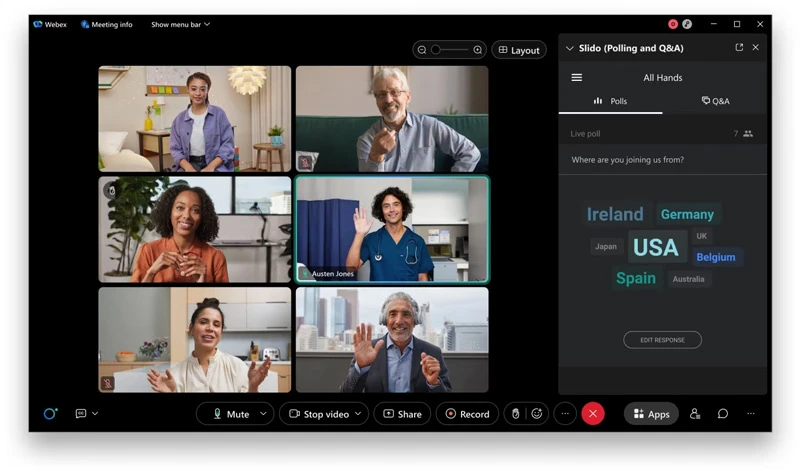Pop out the Slido panel
Viewport: 800px width, 474px height.
point(739,47)
